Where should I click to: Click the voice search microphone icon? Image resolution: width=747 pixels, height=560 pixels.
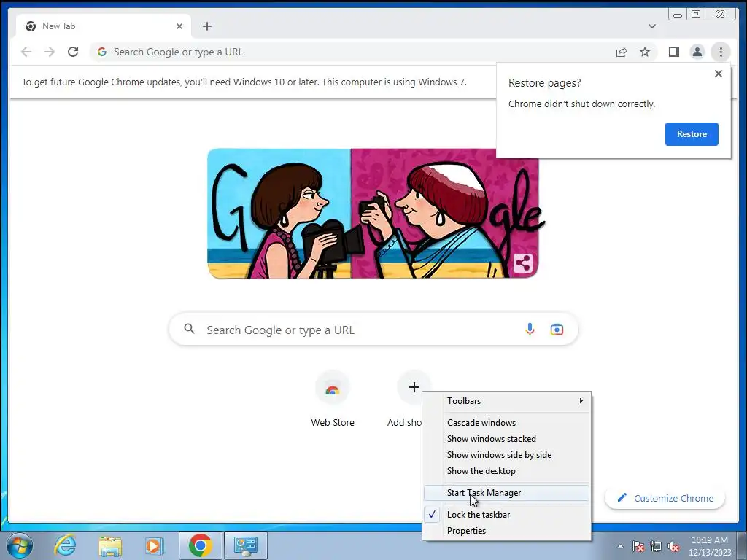pyautogui.click(x=530, y=329)
